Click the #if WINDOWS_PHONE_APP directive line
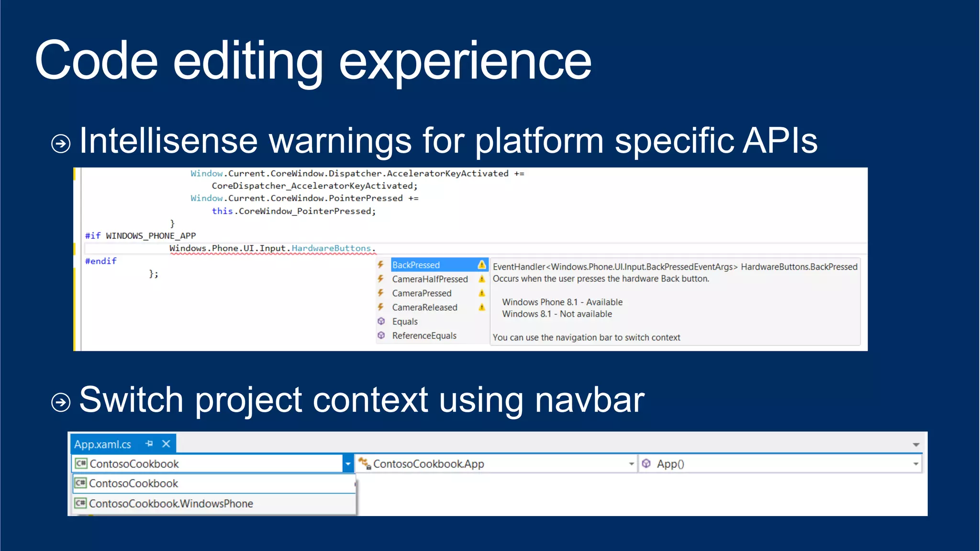 coord(140,236)
